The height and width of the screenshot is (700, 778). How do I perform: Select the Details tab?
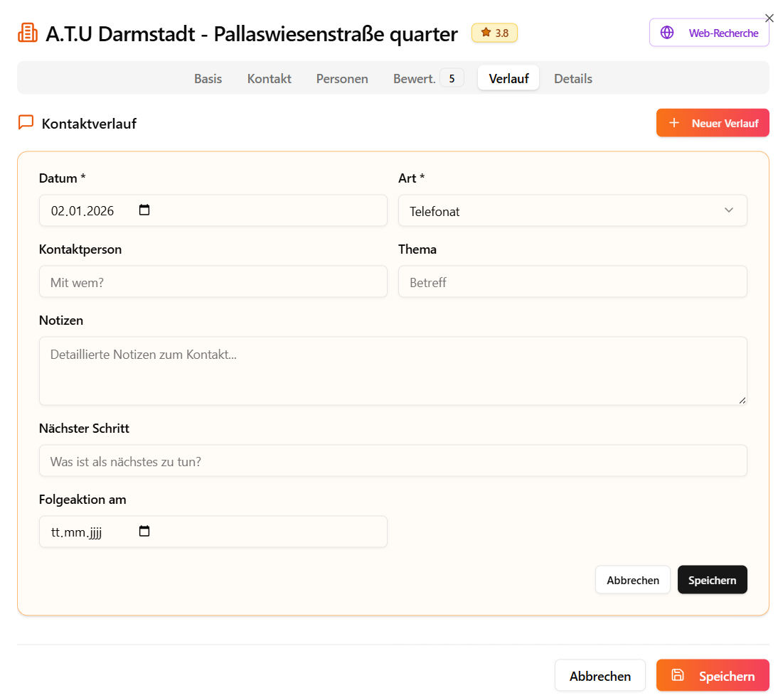coord(572,78)
